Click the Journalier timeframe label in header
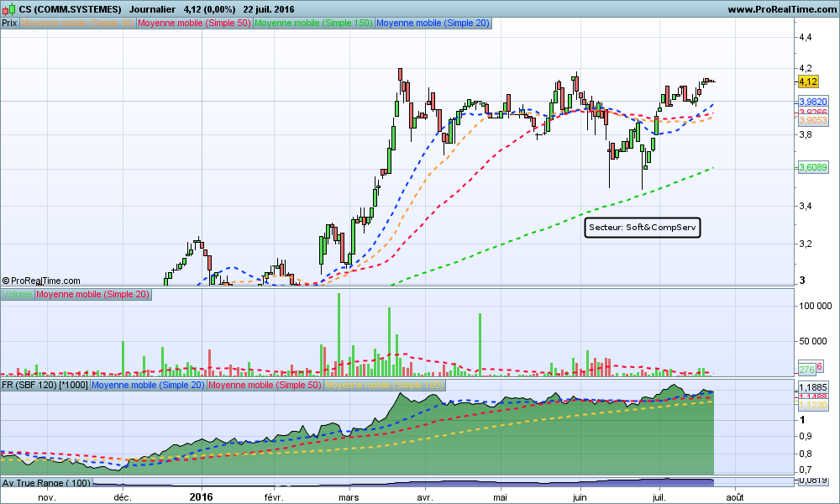This screenshot has width=840, height=504. [x=152, y=9]
